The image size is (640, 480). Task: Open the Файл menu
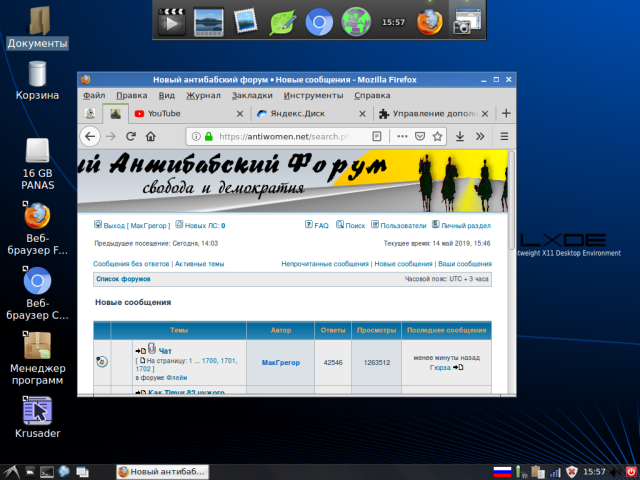[94, 96]
